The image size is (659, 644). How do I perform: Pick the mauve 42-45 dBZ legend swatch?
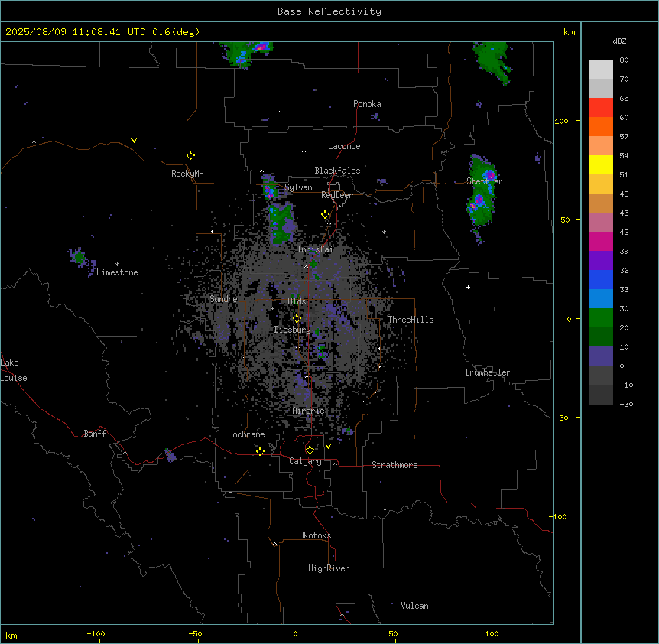(x=601, y=222)
